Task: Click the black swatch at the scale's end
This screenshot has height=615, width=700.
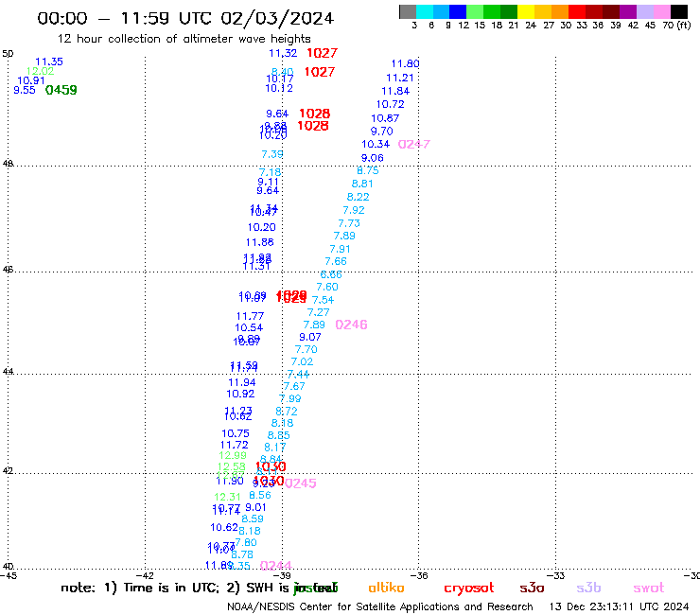Action: click(679, 11)
